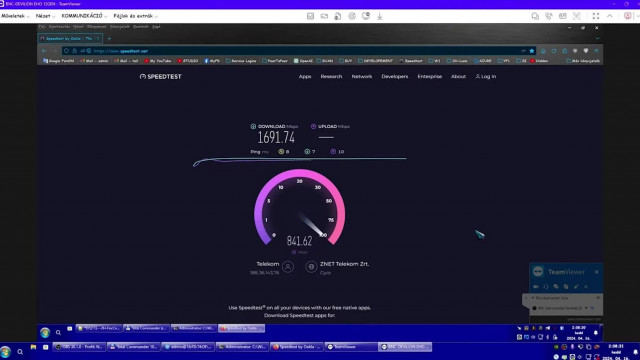Screen dimensions: 640x360
Task: Click the Telekom user profile icon
Action: click(288, 267)
